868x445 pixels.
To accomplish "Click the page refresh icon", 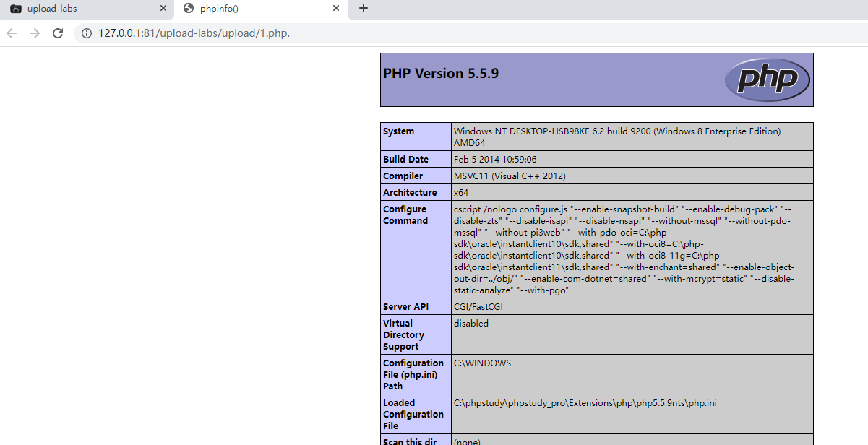I will coord(58,33).
